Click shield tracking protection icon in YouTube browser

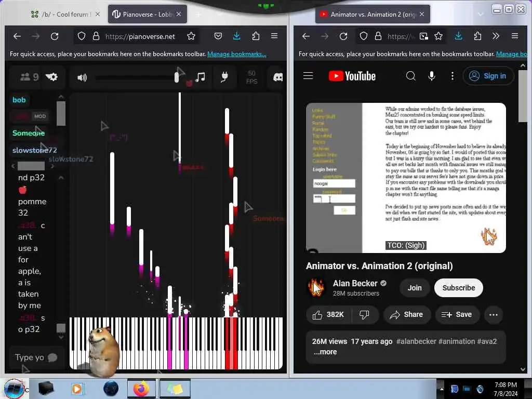point(363,36)
